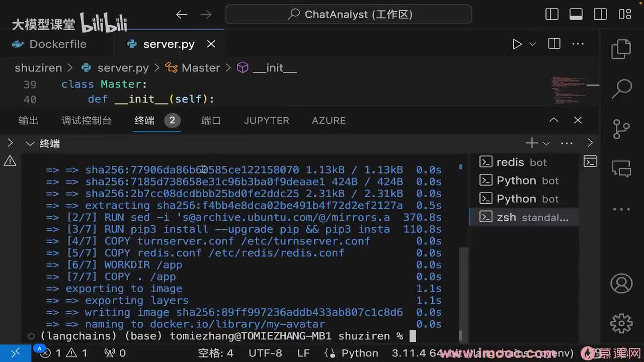
Task: Open the Source Control view
Action: [x=621, y=129]
